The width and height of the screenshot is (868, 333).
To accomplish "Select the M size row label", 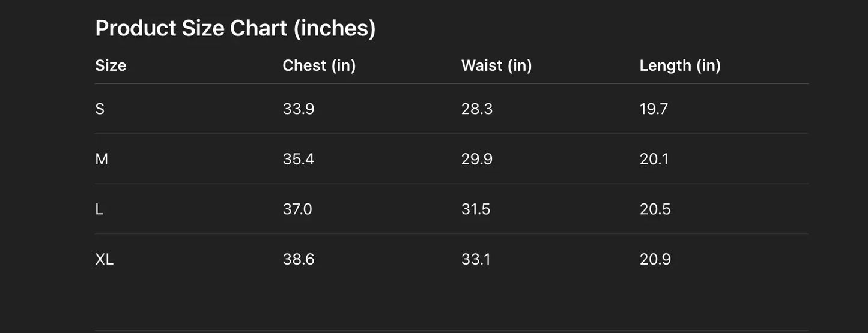I will tap(102, 159).
